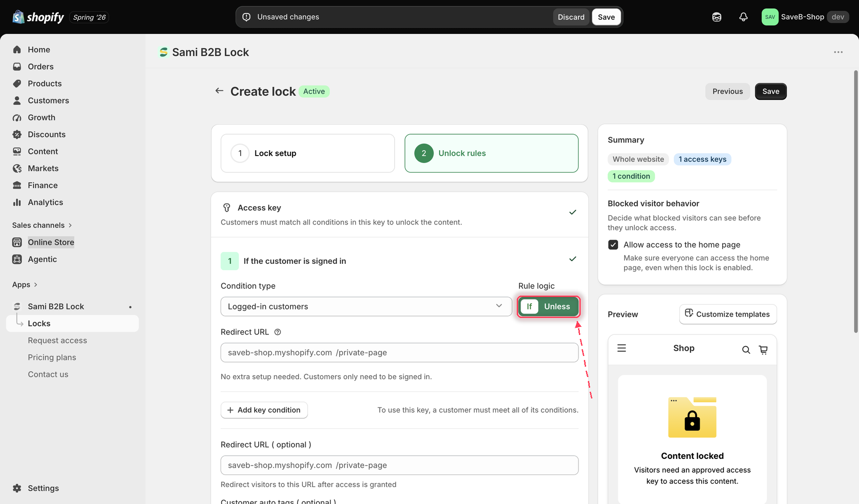The height and width of the screenshot is (504, 859).
Task: Expand the Sales channels section
Action: click(x=42, y=225)
